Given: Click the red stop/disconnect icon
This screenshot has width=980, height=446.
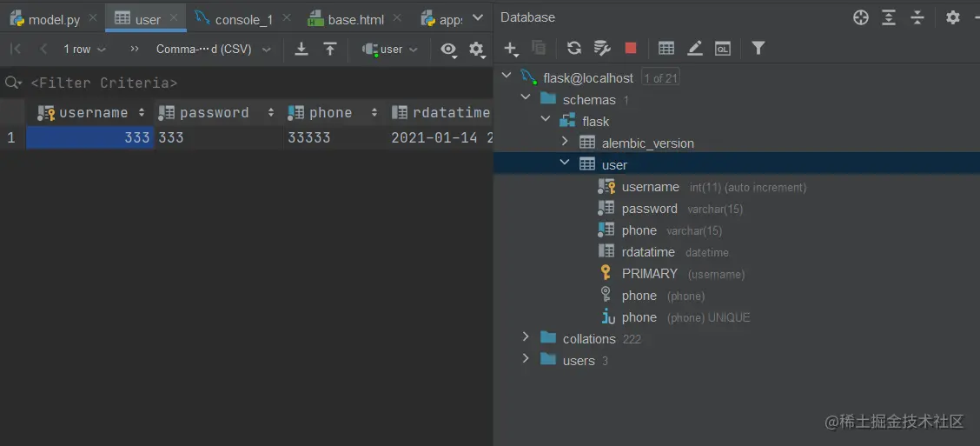Looking at the screenshot, I should [x=631, y=48].
